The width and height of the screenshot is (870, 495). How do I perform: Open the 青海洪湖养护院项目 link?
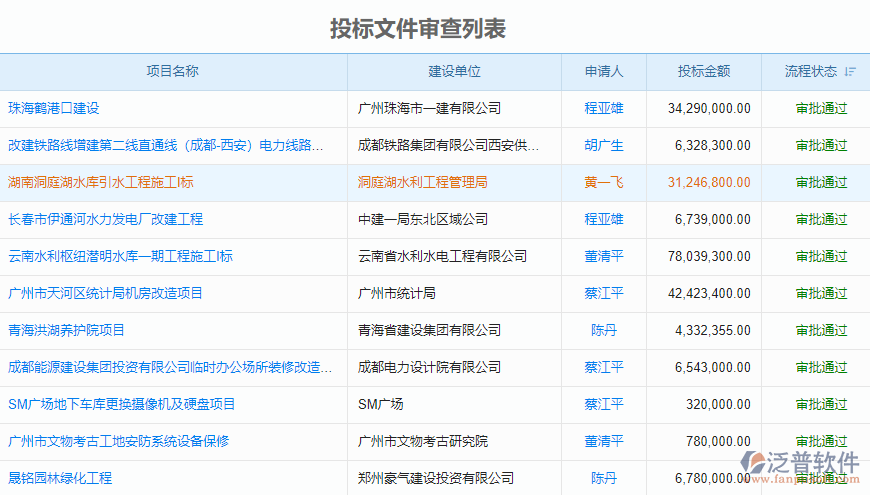tap(66, 330)
